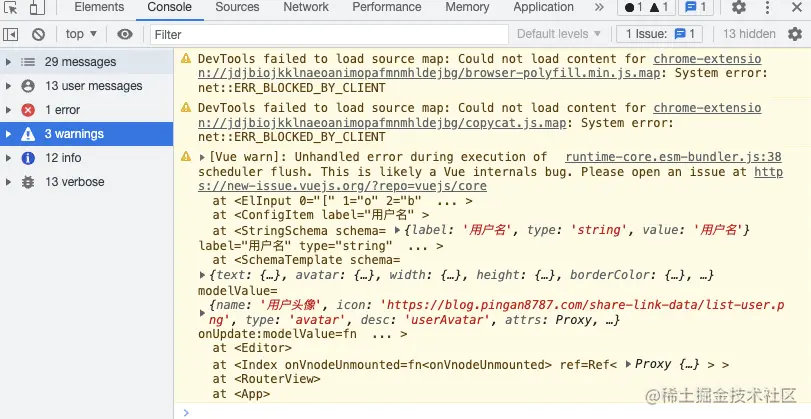Toggle the device toolbar icon

coord(36,7)
